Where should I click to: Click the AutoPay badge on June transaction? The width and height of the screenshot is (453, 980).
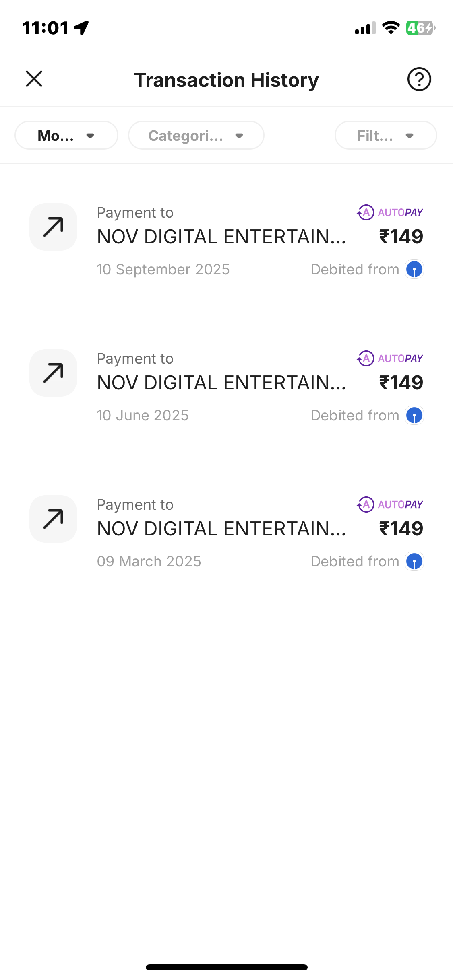[x=390, y=358]
